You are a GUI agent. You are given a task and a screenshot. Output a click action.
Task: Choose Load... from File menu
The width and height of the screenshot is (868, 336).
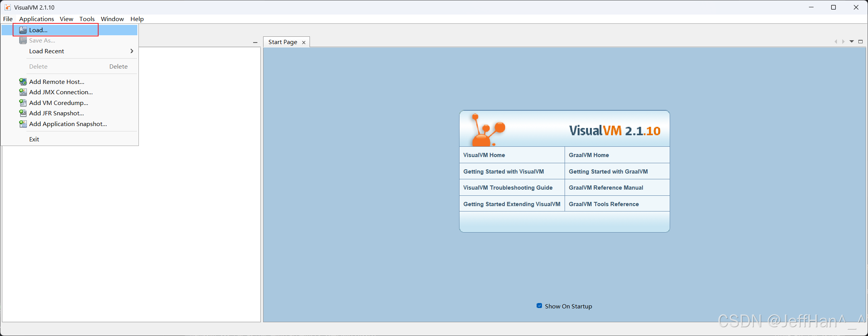pyautogui.click(x=69, y=30)
